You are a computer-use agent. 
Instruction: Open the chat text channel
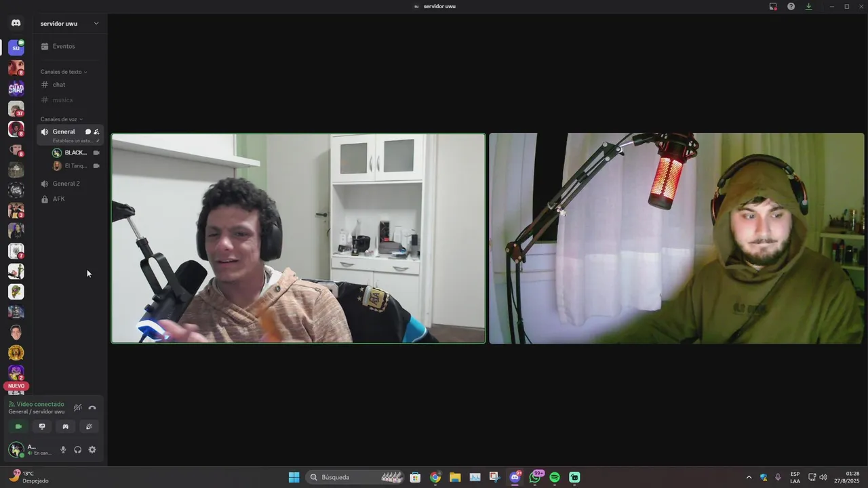70,85
